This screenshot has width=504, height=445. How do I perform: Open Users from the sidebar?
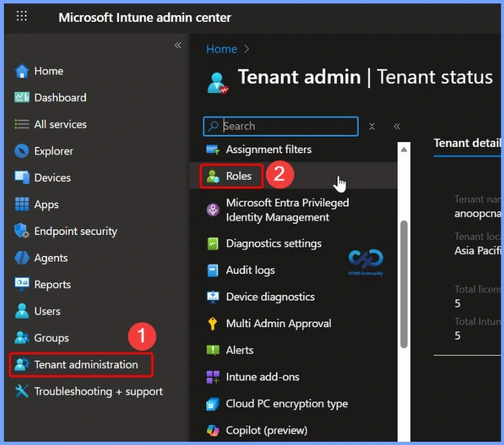[47, 311]
